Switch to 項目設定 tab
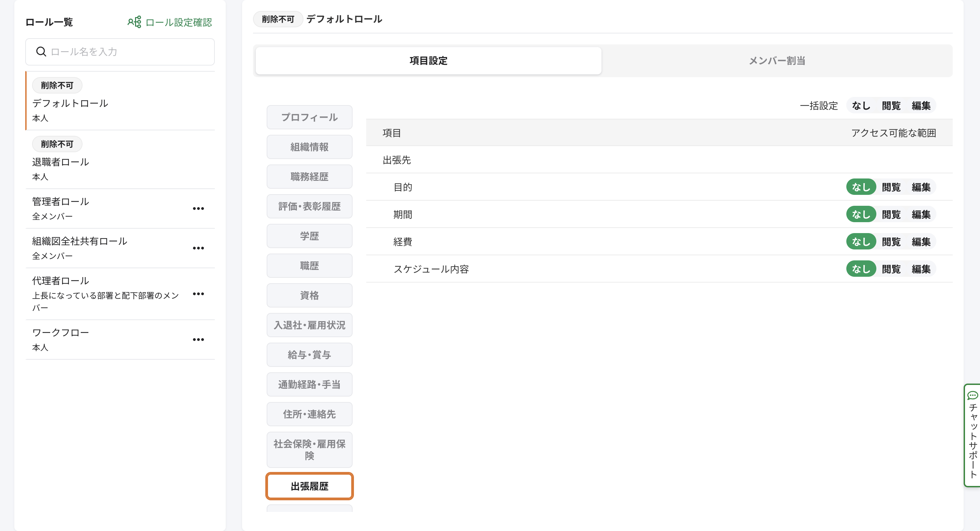980x531 pixels. pos(428,60)
